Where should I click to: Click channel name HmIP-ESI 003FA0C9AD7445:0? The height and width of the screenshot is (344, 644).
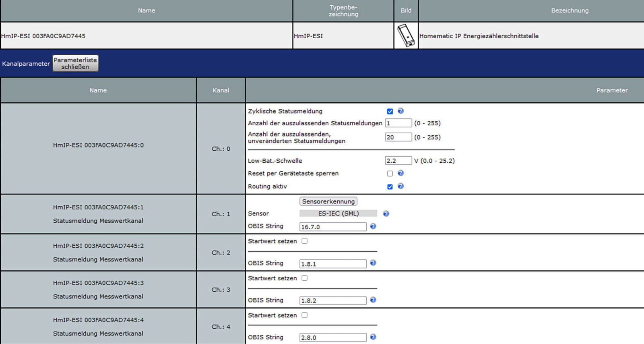click(x=98, y=145)
